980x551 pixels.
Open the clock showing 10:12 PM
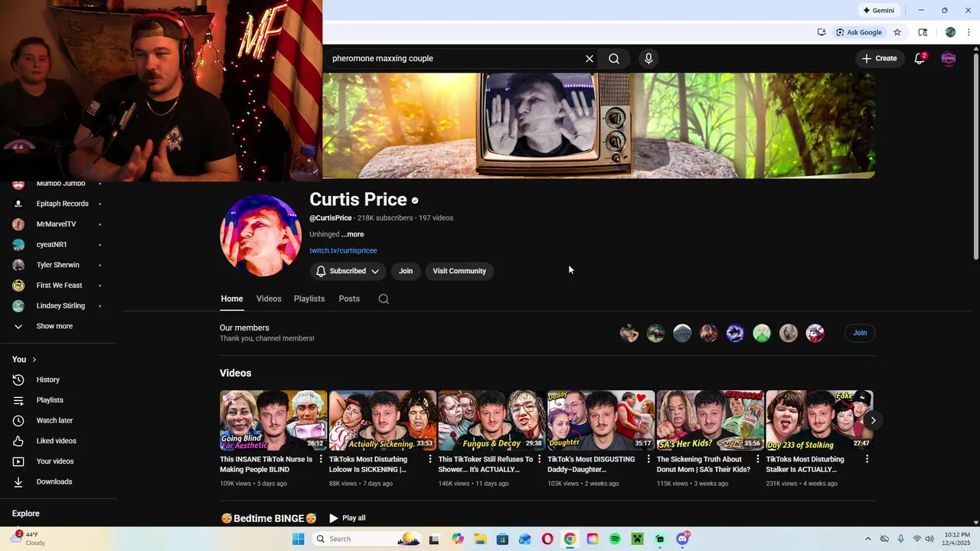point(957,539)
